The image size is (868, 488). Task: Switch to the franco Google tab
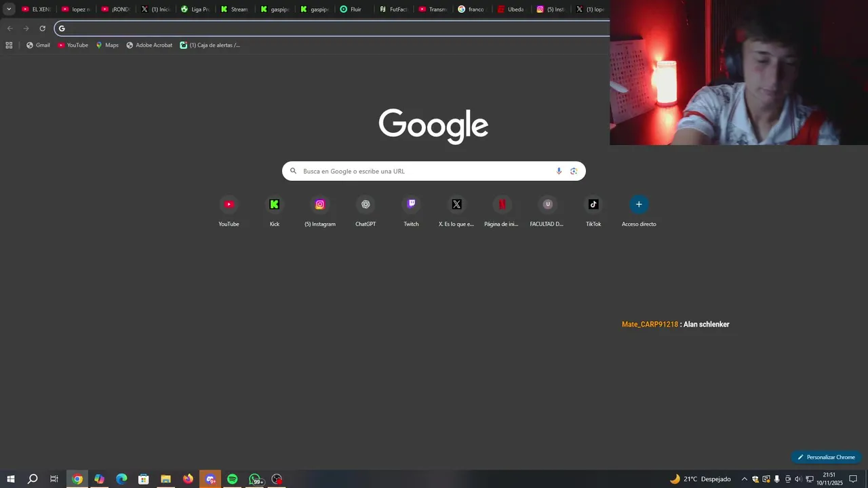pyautogui.click(x=472, y=9)
